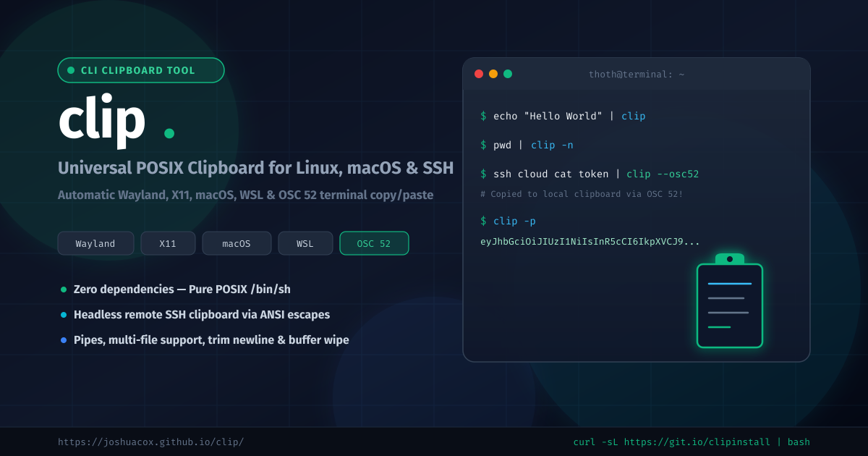Click the thoth@terminal title bar text
Screen dimensions: 868x456
(637, 74)
